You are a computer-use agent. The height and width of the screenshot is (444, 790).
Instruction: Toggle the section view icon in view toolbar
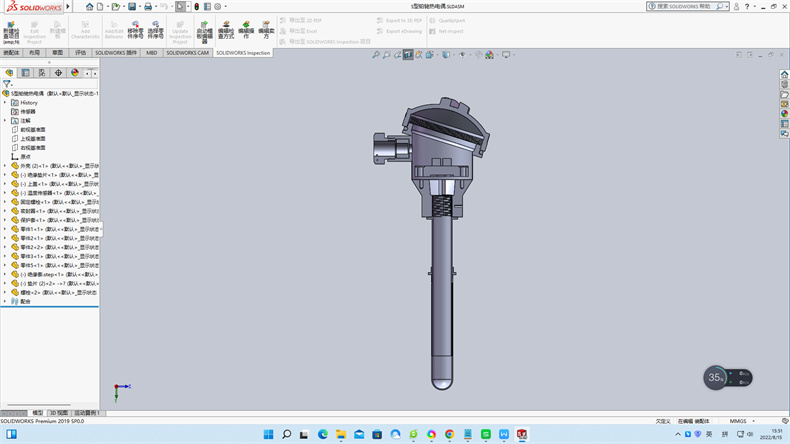point(408,54)
